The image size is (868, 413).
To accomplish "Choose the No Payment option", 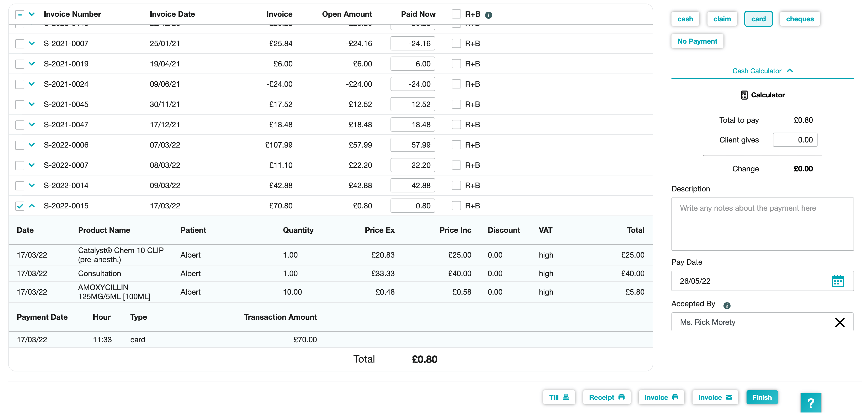I will pyautogui.click(x=697, y=41).
